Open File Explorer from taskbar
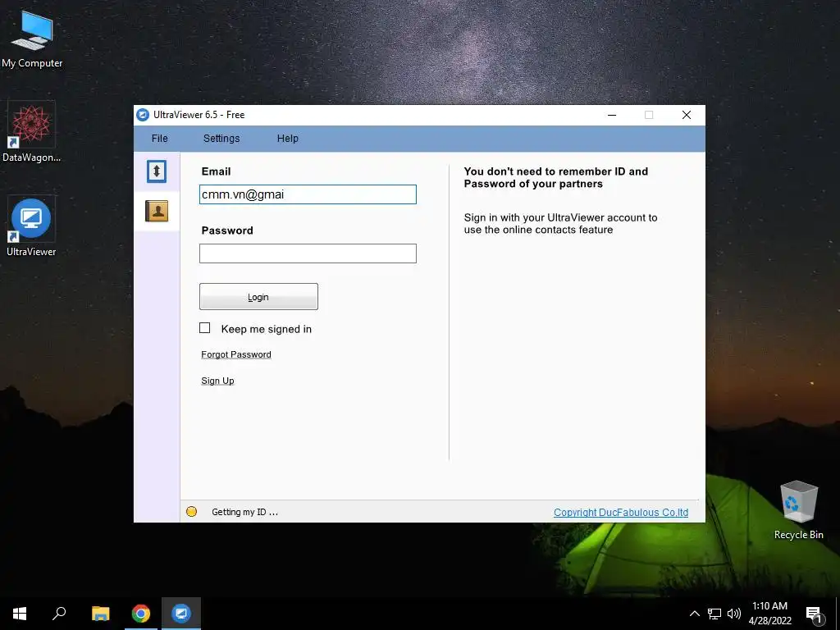840x630 pixels. tap(100, 614)
